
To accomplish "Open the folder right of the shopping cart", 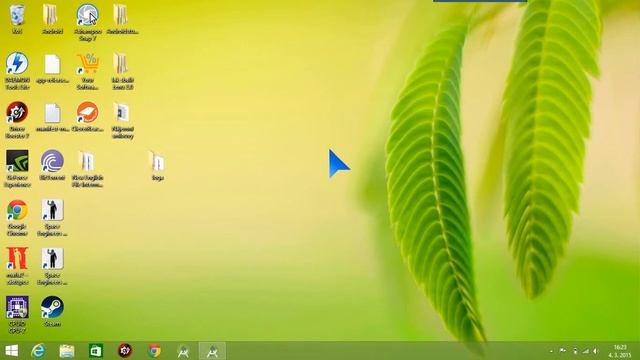I will tap(122, 64).
